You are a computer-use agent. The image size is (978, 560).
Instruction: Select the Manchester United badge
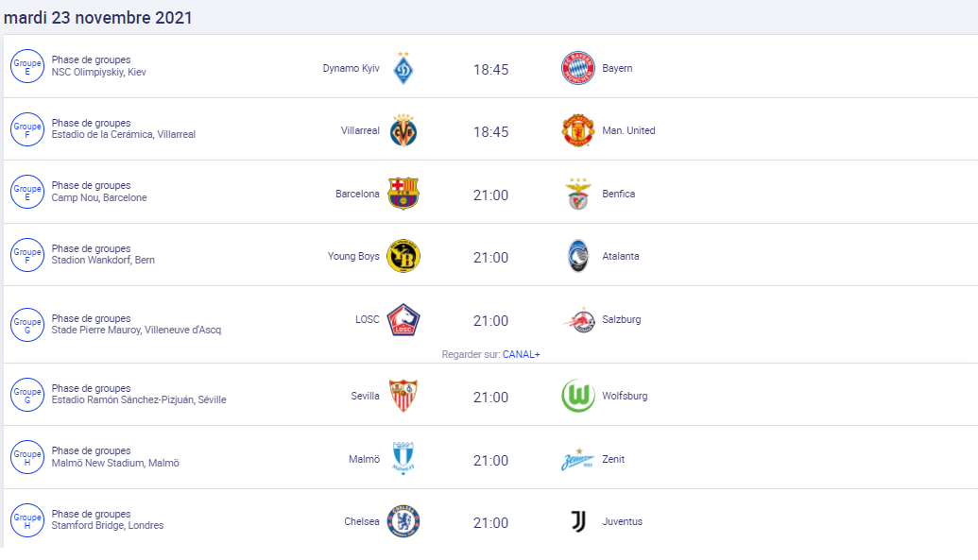click(578, 130)
